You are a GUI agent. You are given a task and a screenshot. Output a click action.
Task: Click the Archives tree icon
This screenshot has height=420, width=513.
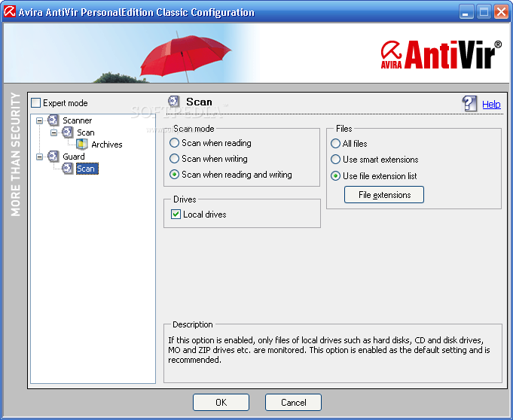pyautogui.click(x=82, y=145)
